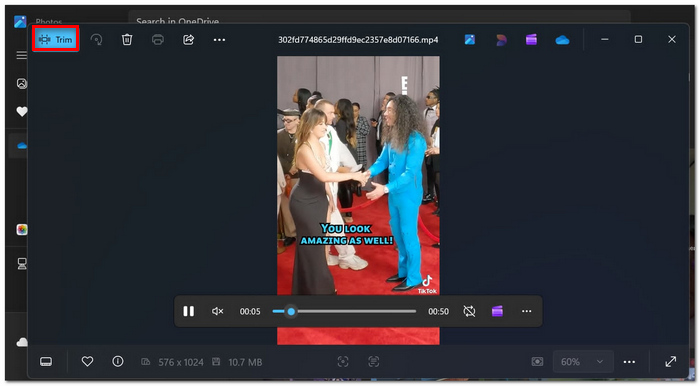Add the video to favorites

[x=88, y=361]
